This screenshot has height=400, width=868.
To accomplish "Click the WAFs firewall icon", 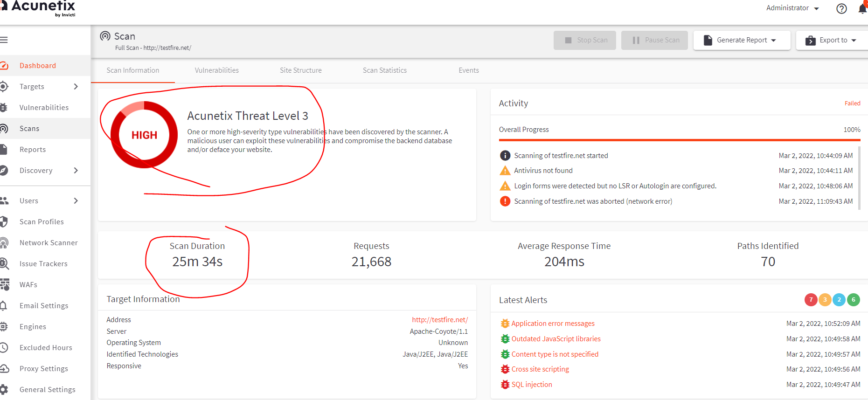I will [x=5, y=285].
